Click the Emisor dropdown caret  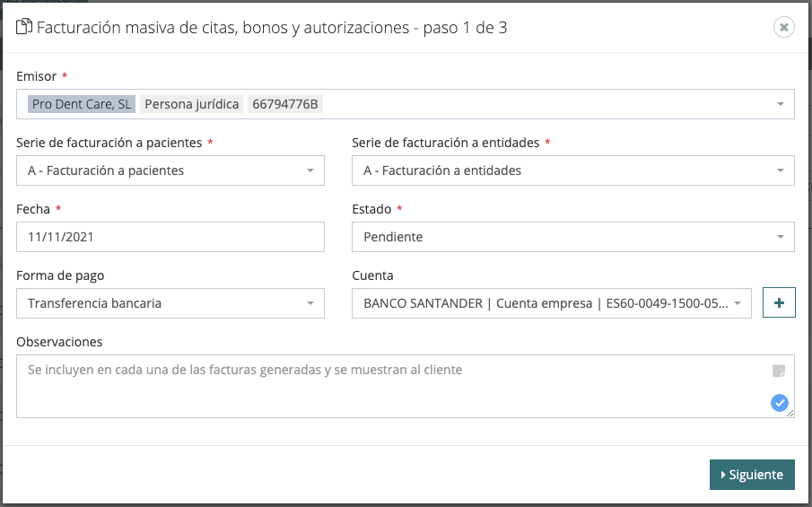click(779, 104)
